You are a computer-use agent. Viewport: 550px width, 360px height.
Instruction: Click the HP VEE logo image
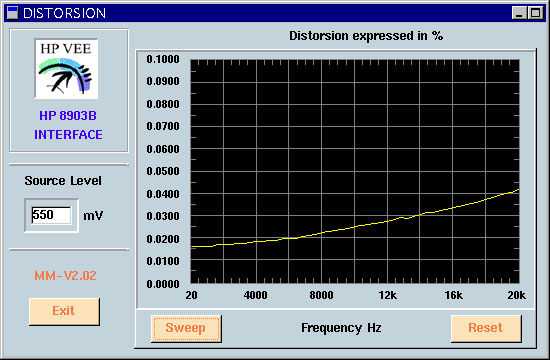coord(66,69)
